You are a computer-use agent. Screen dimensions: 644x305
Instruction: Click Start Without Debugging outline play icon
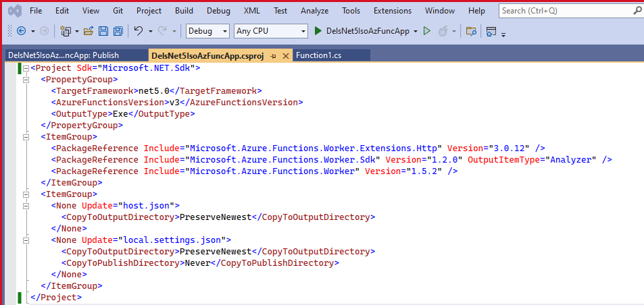pyautogui.click(x=426, y=31)
